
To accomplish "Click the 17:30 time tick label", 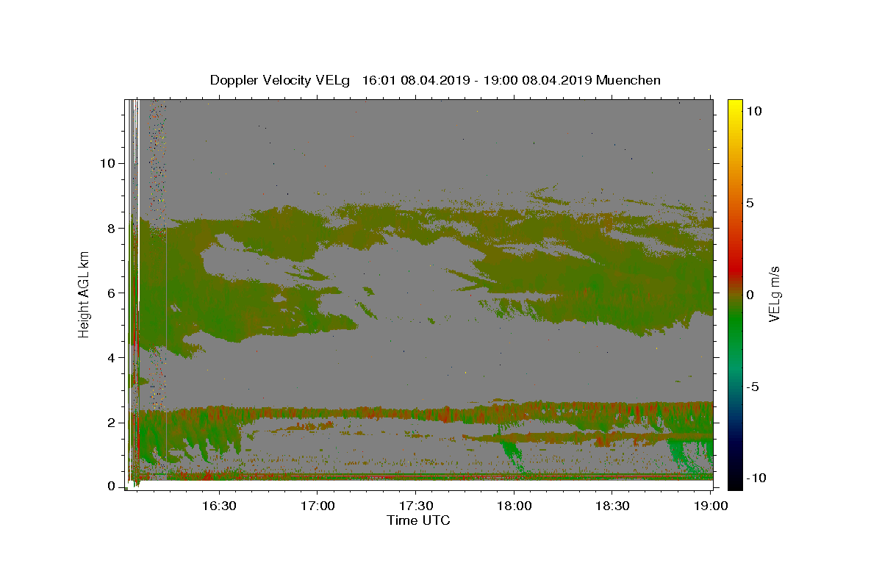I will tap(415, 506).
